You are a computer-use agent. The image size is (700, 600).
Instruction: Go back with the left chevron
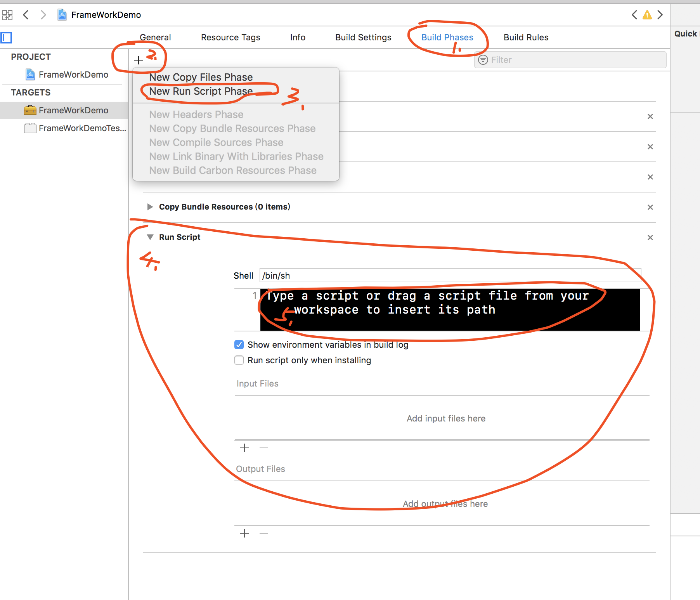click(26, 15)
